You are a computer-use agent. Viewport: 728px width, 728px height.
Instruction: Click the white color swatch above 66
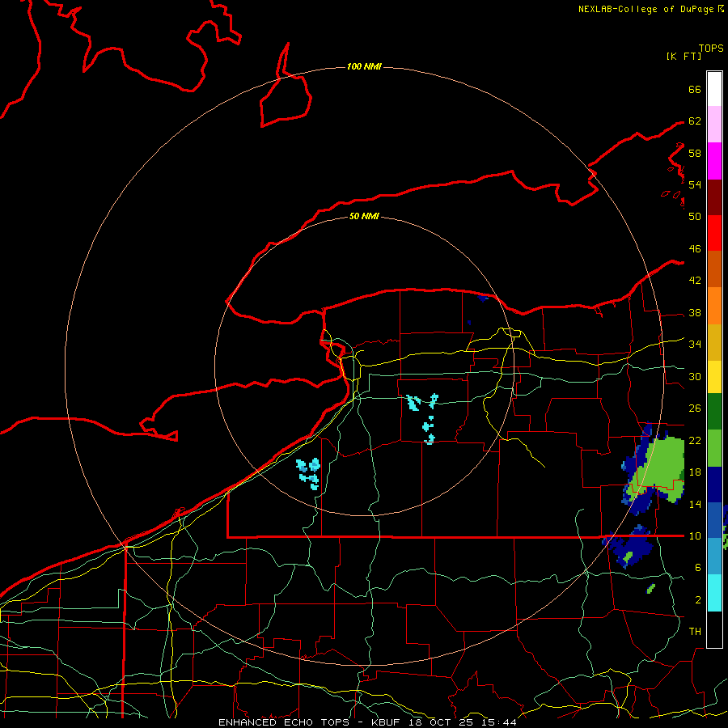[714, 89]
